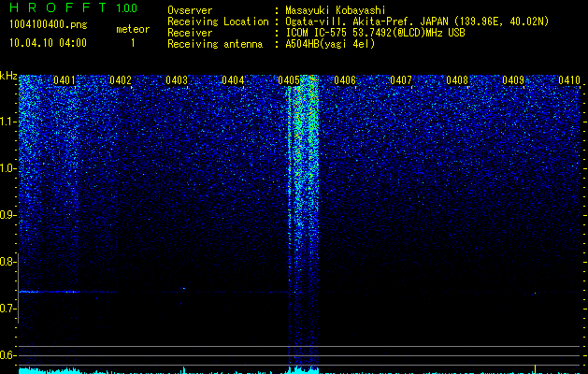The height and width of the screenshot is (374, 588).
Task: Click the Receiving Location label
Action: 218,22
